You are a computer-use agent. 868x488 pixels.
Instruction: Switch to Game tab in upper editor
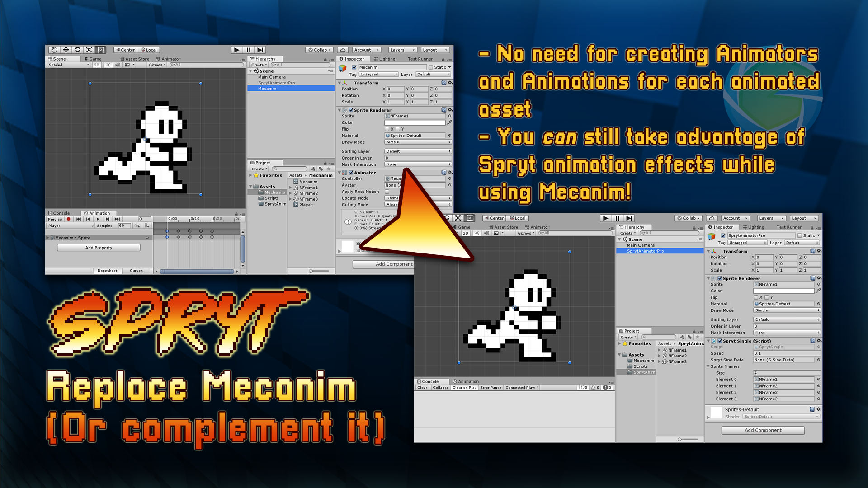pyautogui.click(x=93, y=59)
